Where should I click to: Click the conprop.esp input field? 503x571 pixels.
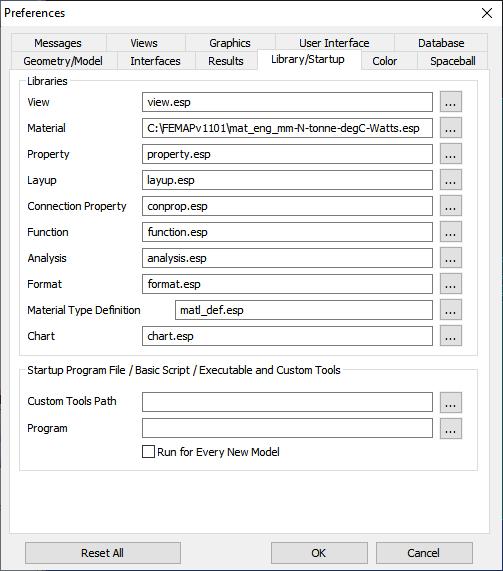[287, 206]
